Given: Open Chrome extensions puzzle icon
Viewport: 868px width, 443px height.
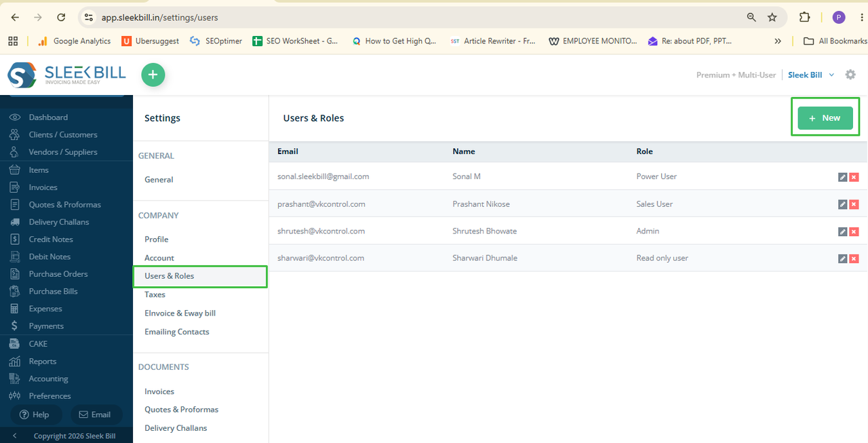Looking at the screenshot, I should click(x=805, y=17).
